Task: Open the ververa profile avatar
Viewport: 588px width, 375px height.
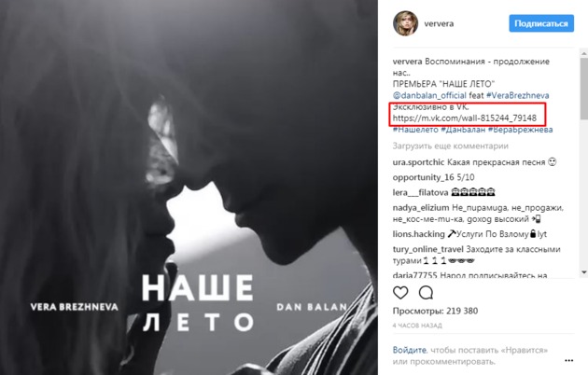Action: point(405,23)
